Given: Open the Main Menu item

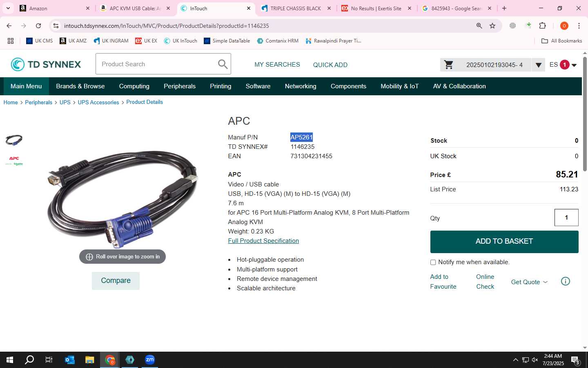Looking at the screenshot, I should coord(26,86).
